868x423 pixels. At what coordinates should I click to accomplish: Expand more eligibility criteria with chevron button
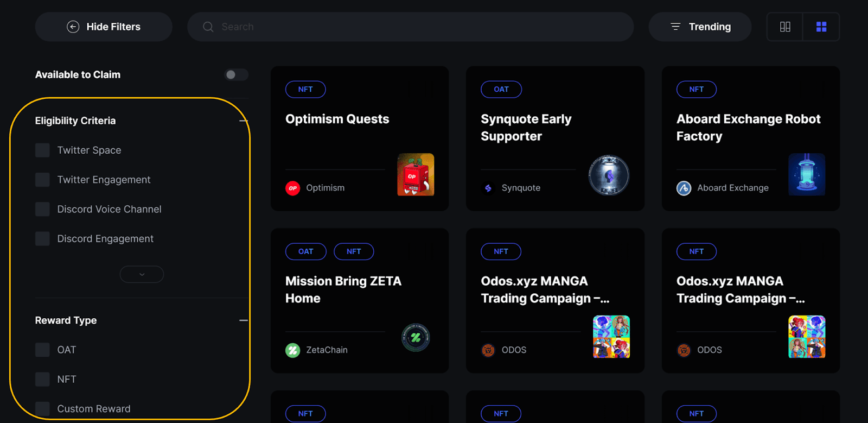point(142,274)
